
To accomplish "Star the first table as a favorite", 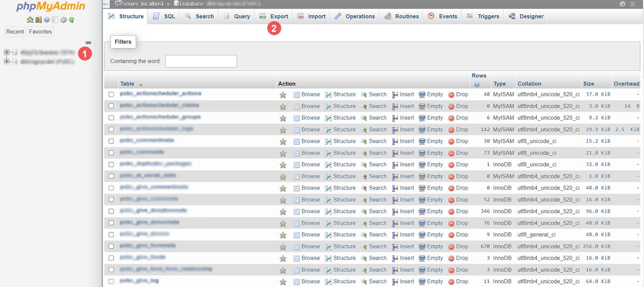I will click(283, 95).
